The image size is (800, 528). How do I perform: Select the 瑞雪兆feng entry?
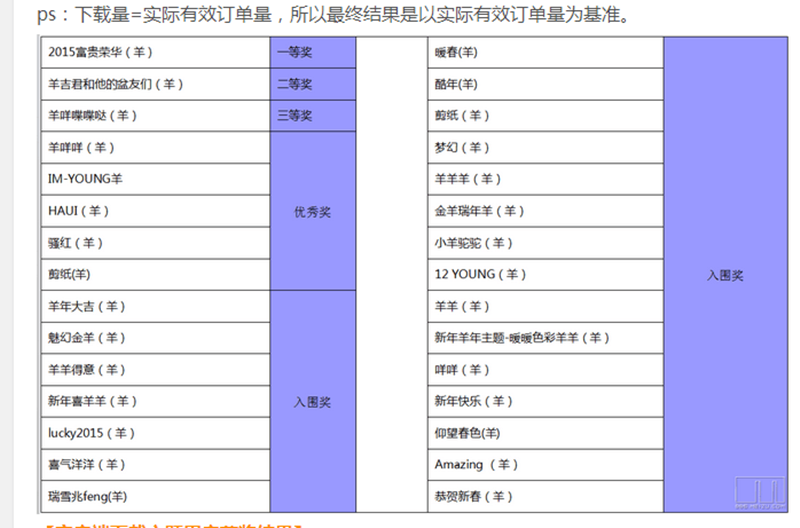point(87,496)
